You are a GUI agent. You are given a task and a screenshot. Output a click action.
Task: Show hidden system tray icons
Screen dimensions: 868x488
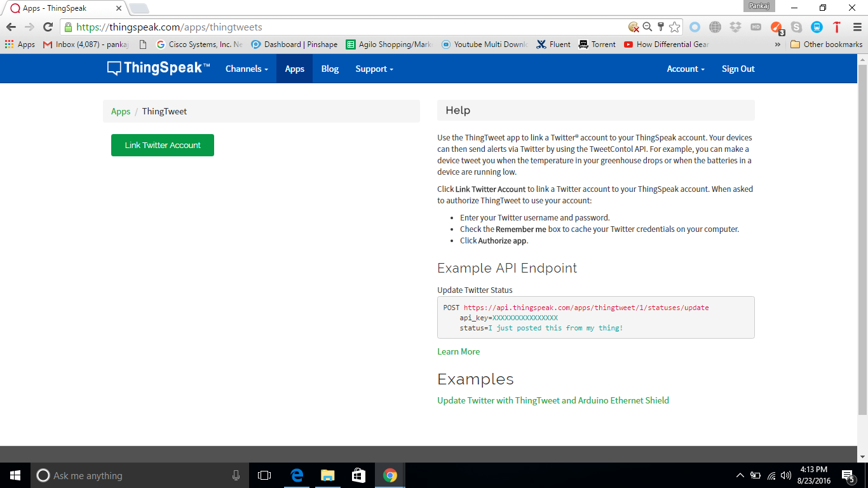pyautogui.click(x=740, y=475)
